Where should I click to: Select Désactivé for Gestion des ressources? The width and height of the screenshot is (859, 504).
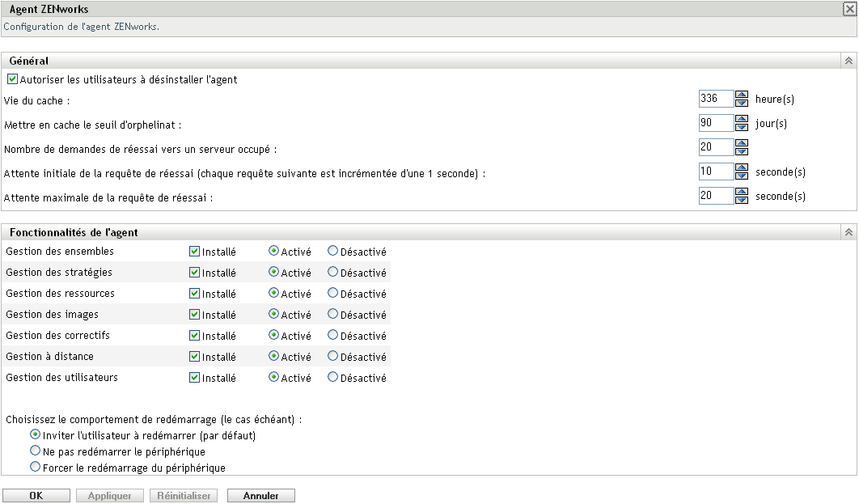click(x=332, y=293)
